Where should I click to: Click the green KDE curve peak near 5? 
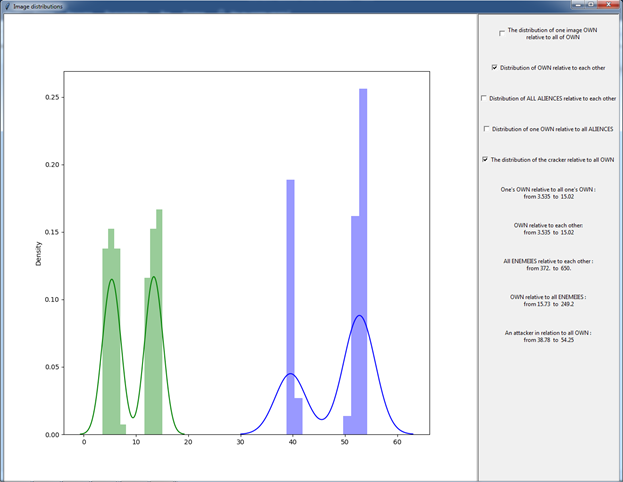(112, 279)
